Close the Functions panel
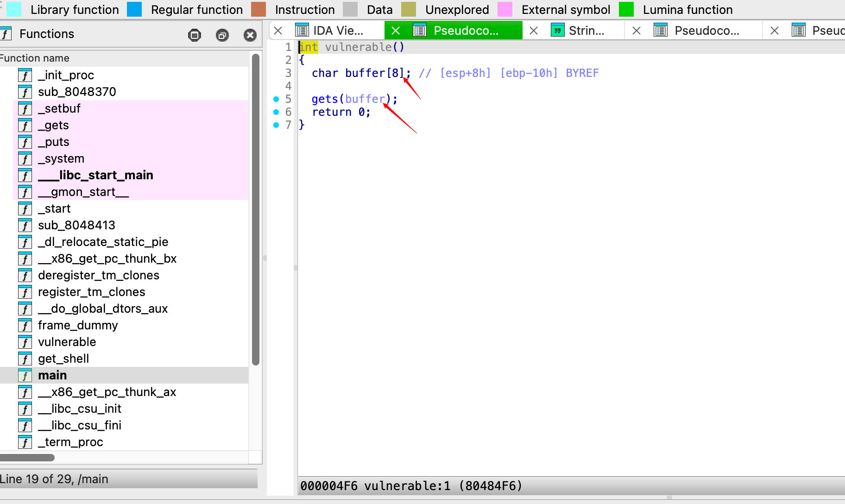 coord(250,35)
